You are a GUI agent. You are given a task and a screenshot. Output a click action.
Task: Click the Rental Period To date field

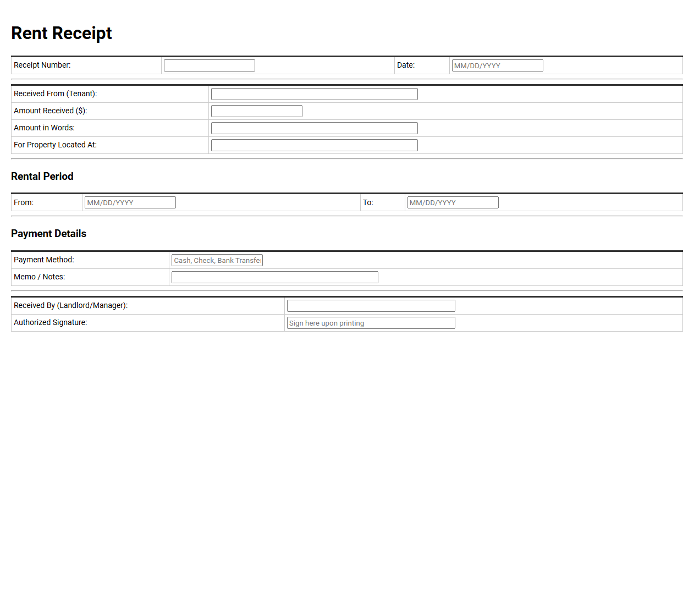click(x=453, y=202)
